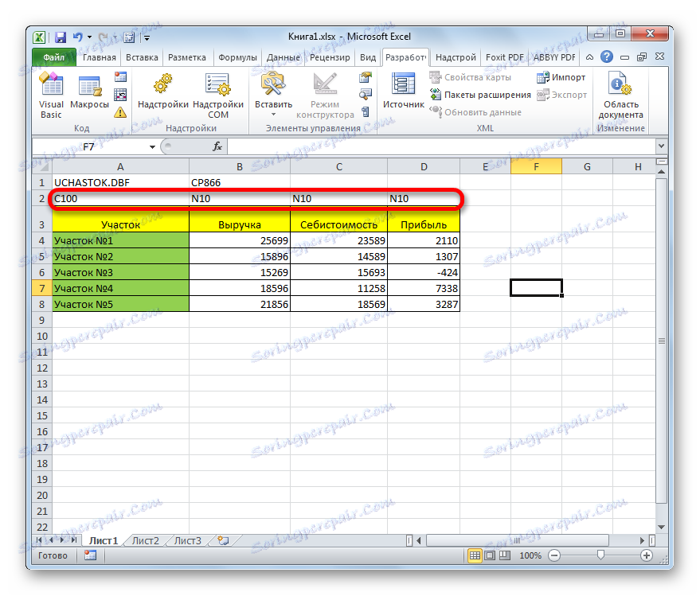Open the Visual Basic editor
Image resolution: width=700 pixels, height=596 pixels.
coord(51,95)
